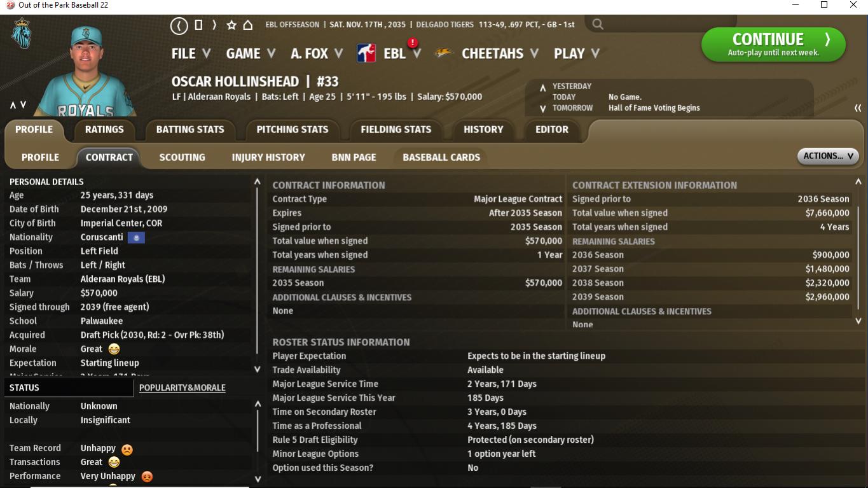Click the '1 option year left' value

click(x=502, y=454)
